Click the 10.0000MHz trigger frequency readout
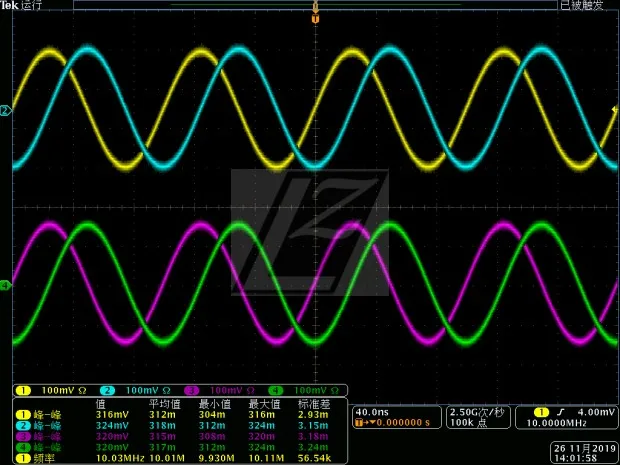 tap(555, 423)
